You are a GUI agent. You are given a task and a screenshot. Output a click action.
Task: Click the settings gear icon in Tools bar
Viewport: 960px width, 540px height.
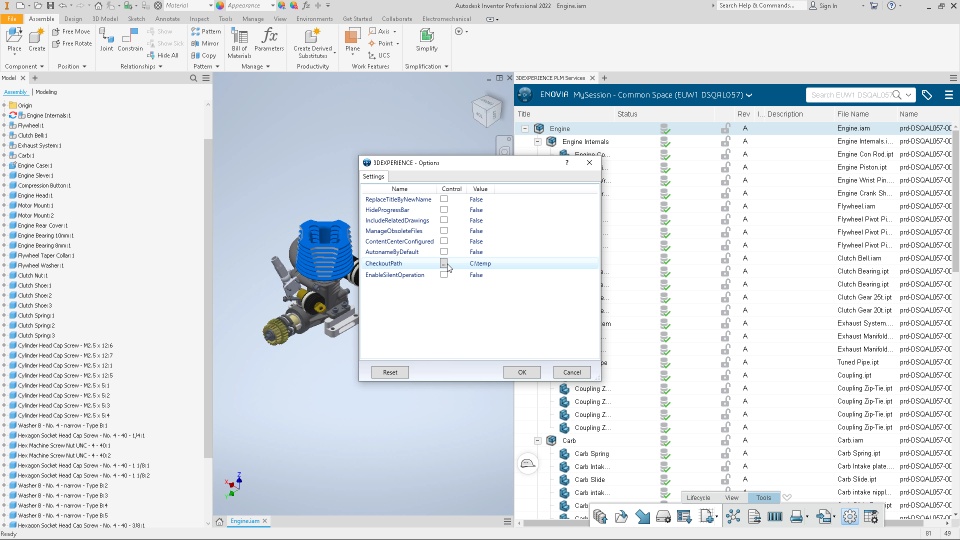click(x=850, y=517)
